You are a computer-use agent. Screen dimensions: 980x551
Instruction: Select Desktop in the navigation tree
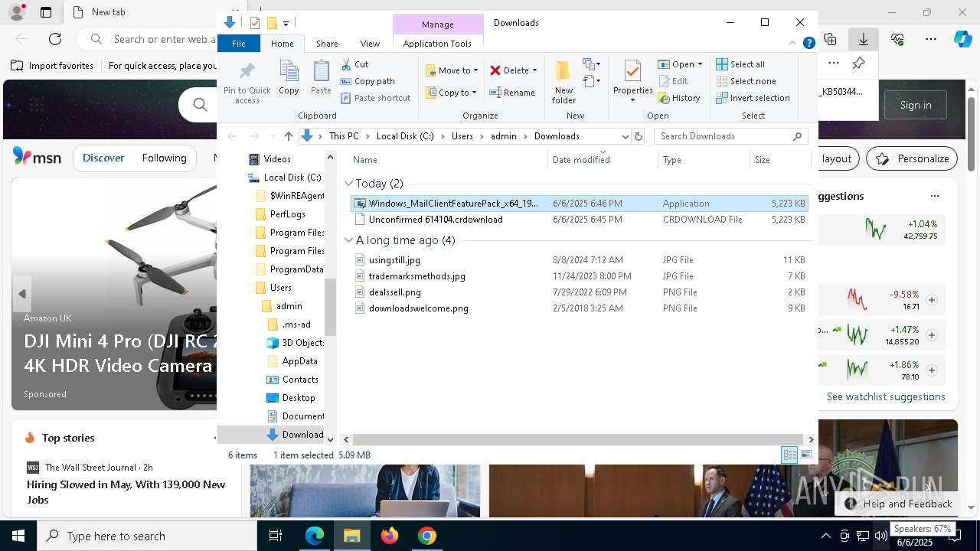click(290, 398)
